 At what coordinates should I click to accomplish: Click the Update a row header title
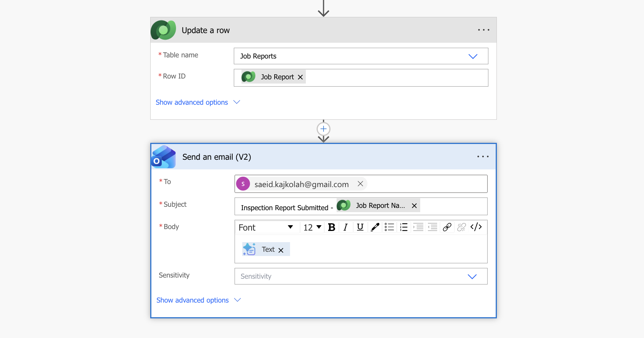coord(206,30)
